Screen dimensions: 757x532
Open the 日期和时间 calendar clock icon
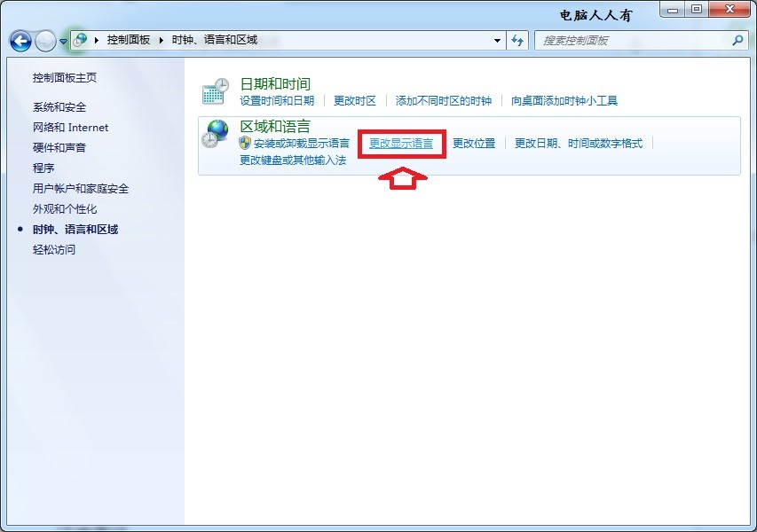point(215,91)
